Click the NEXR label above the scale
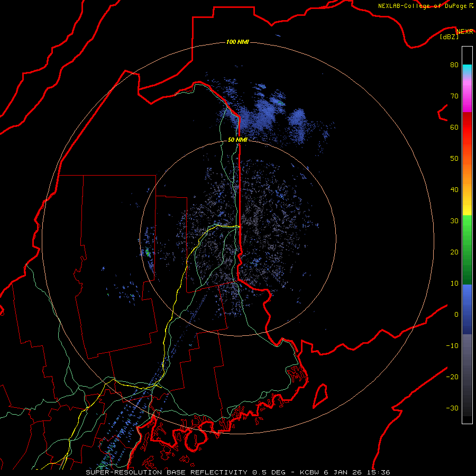Screen dimensions: 476x476 (465, 32)
